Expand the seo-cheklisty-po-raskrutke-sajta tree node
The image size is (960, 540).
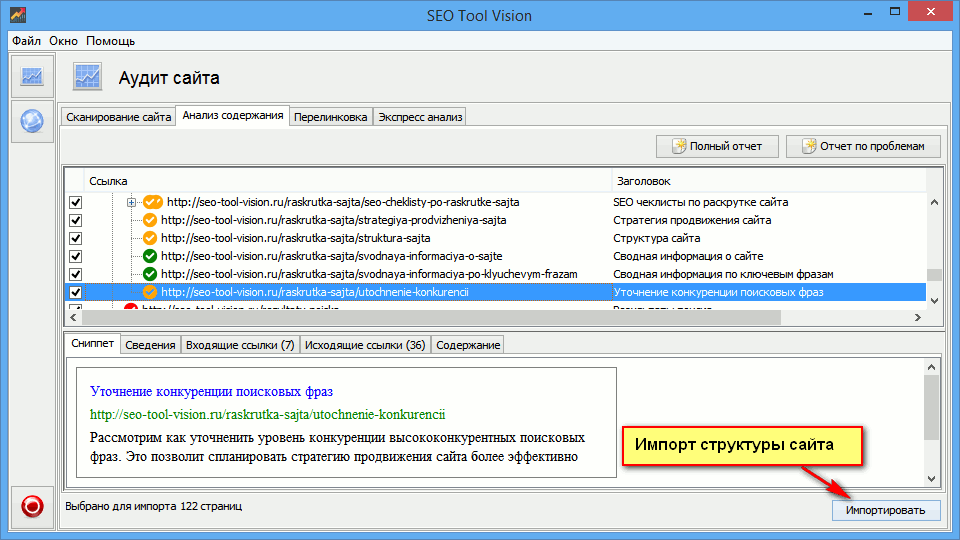point(132,202)
